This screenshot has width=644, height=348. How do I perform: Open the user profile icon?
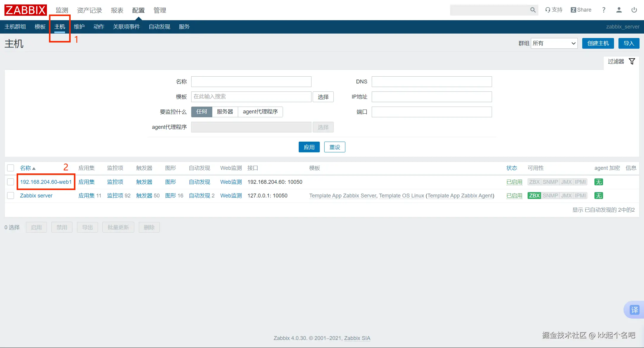(x=619, y=10)
